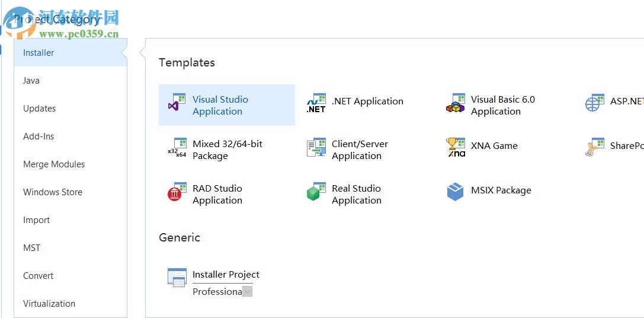Click the .NET Application label
Image resolution: width=644 pixels, height=318 pixels.
click(x=367, y=101)
